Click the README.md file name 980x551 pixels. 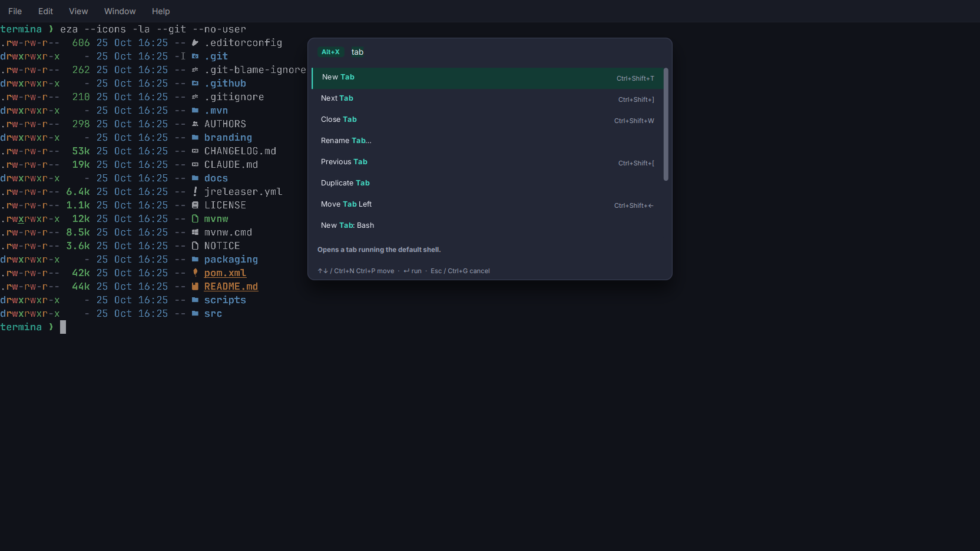point(231,287)
